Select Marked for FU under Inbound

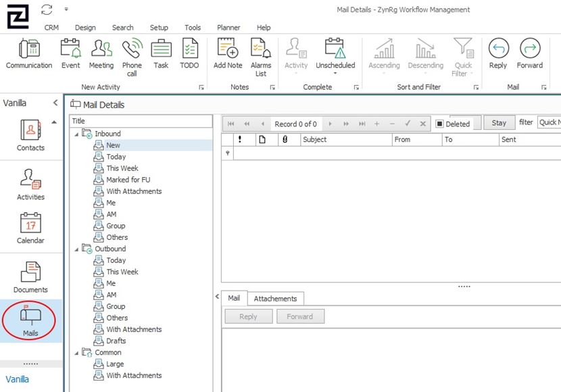128,180
